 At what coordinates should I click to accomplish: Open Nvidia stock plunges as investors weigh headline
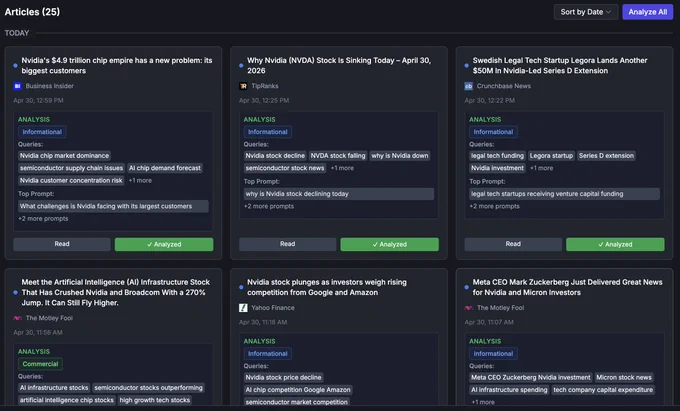click(327, 287)
